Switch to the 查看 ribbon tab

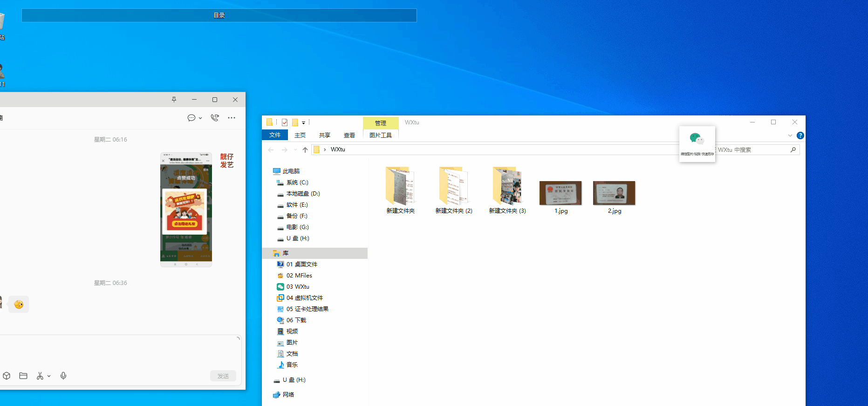[349, 135]
